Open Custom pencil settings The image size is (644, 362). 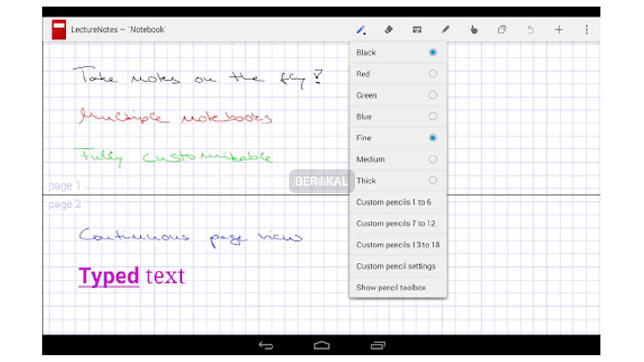click(x=398, y=266)
